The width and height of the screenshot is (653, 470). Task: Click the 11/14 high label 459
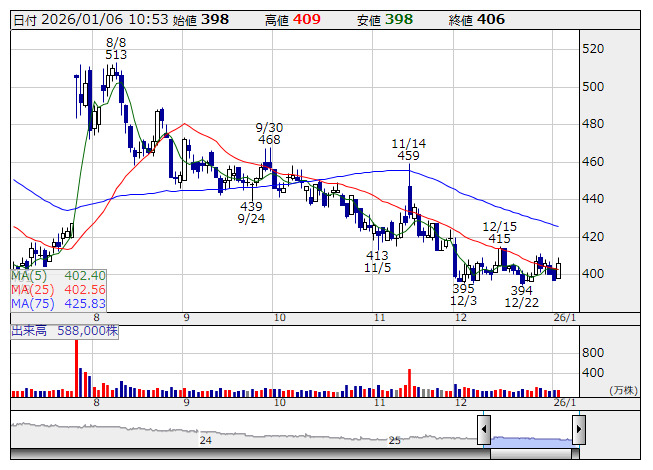(x=408, y=156)
